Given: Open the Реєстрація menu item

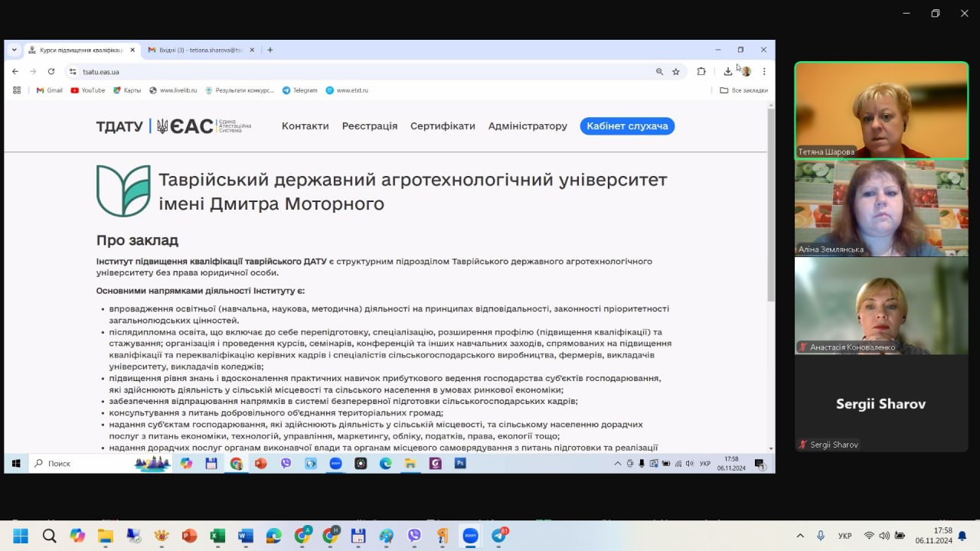Looking at the screenshot, I should point(370,126).
